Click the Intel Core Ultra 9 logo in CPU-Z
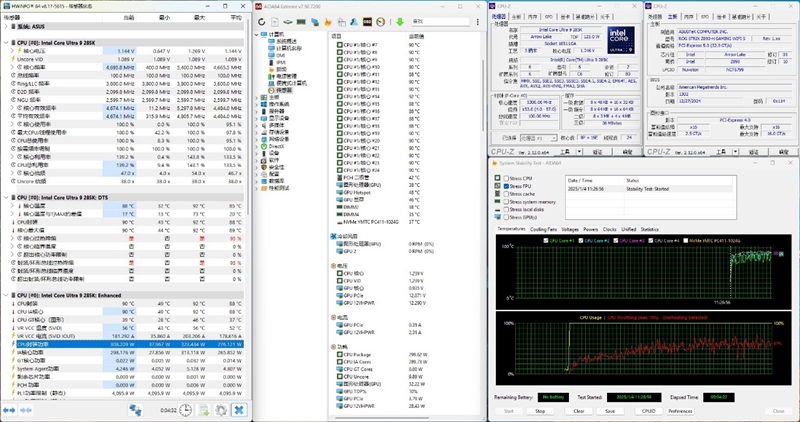Screen dimensions: 800x422 [x=621, y=40]
